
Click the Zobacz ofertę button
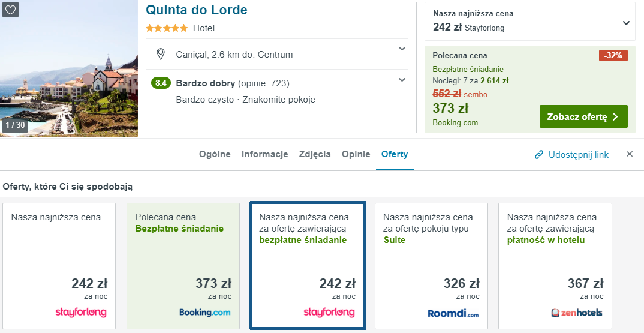pos(583,117)
